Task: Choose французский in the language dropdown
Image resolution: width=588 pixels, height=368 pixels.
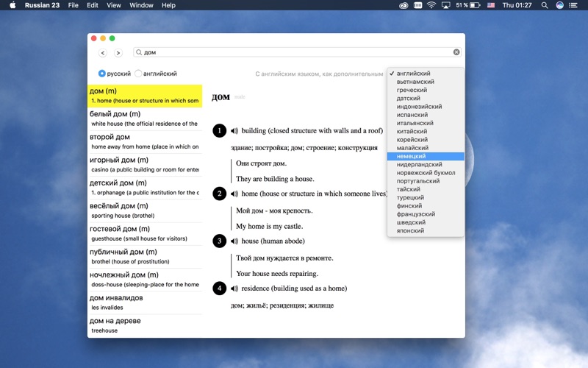Action: 426,214
